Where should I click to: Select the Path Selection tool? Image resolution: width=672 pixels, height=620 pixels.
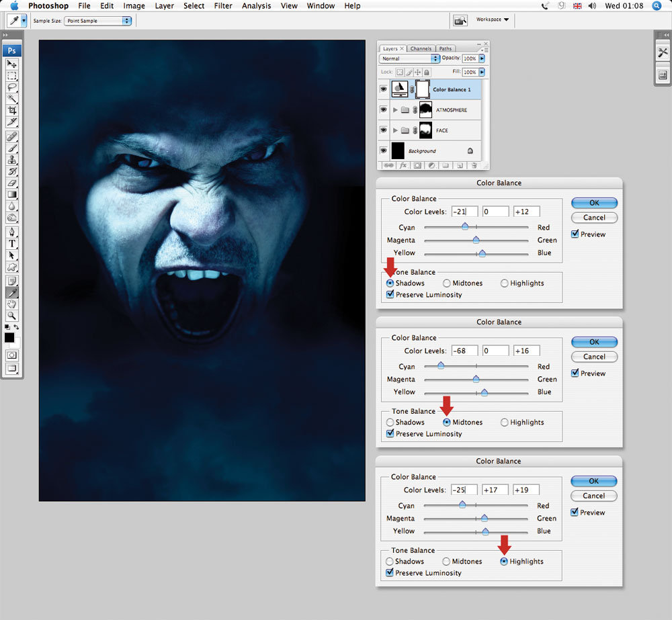coord(12,255)
